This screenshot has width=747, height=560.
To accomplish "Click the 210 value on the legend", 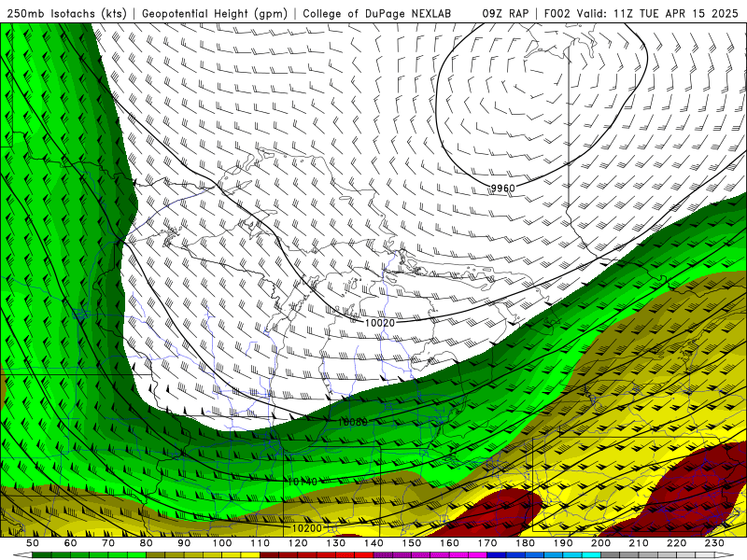I will 639,543.
